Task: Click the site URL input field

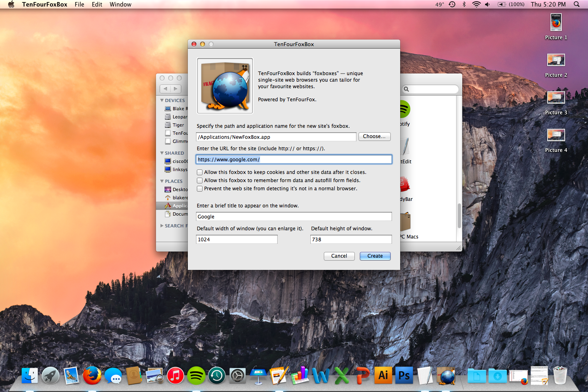Action: [294, 159]
